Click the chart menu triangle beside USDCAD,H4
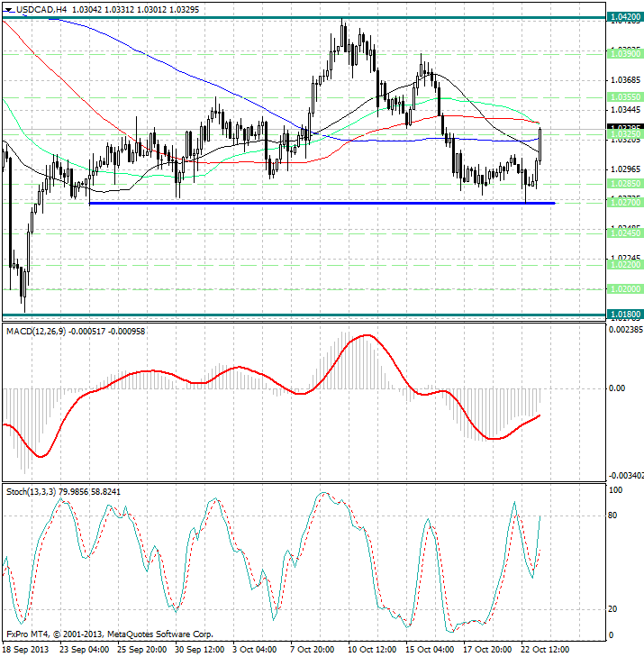This screenshot has height=657, width=644. [x=8, y=10]
